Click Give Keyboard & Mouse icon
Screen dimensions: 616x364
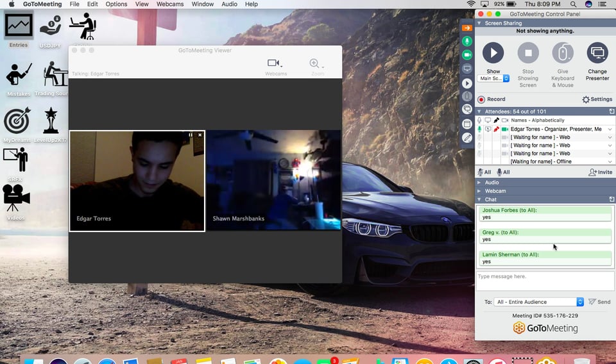pyautogui.click(x=563, y=53)
